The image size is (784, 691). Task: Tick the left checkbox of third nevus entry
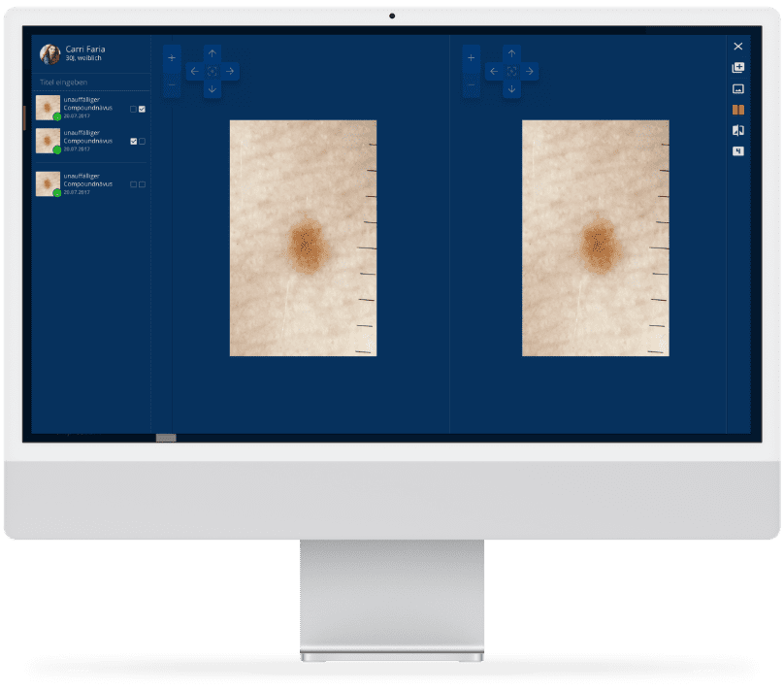pos(134,183)
